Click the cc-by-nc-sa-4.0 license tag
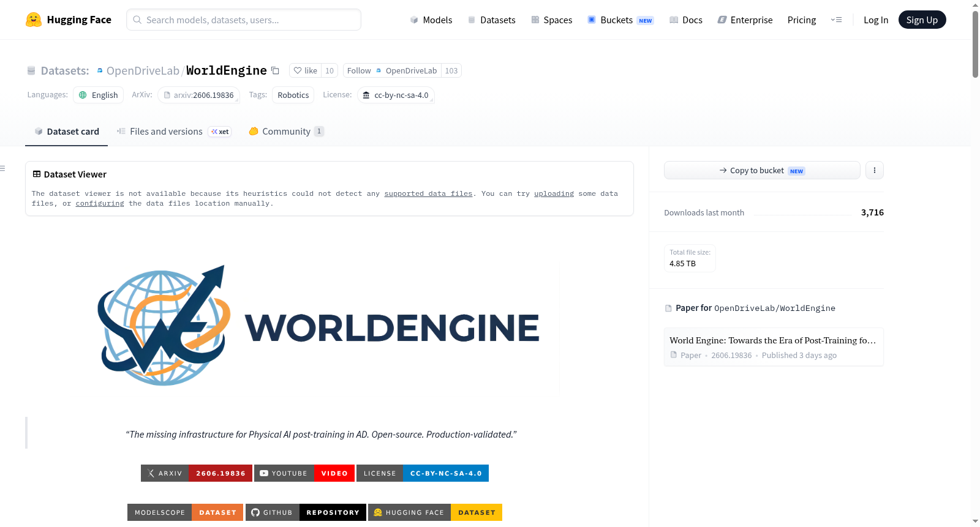Viewport: 980px width, 527px height. click(x=396, y=95)
